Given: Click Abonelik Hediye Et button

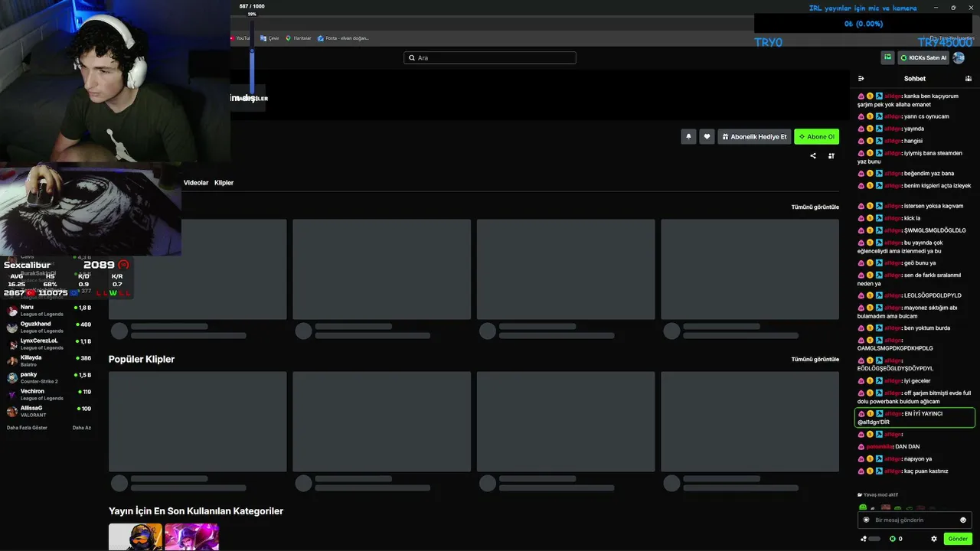Looking at the screenshot, I should click(754, 136).
